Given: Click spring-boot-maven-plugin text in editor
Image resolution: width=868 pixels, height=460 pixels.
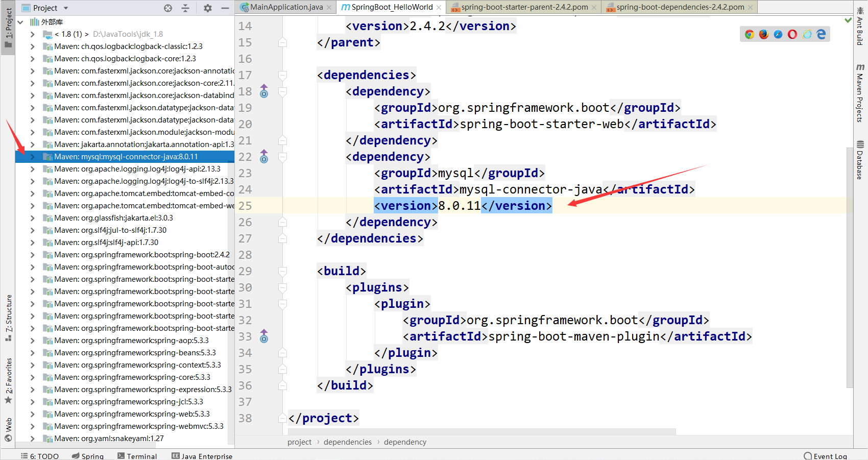Looking at the screenshot, I should 574,336.
